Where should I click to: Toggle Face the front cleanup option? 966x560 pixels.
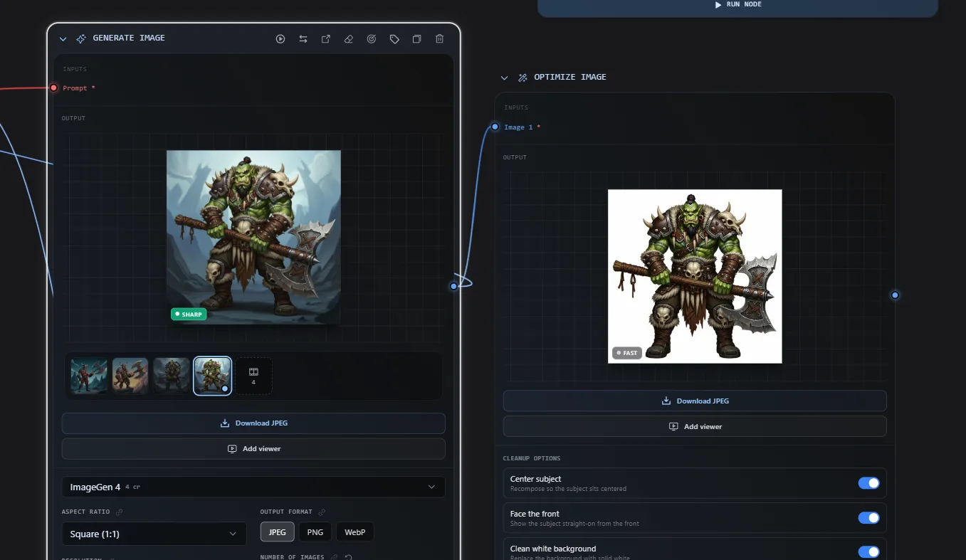(868, 518)
